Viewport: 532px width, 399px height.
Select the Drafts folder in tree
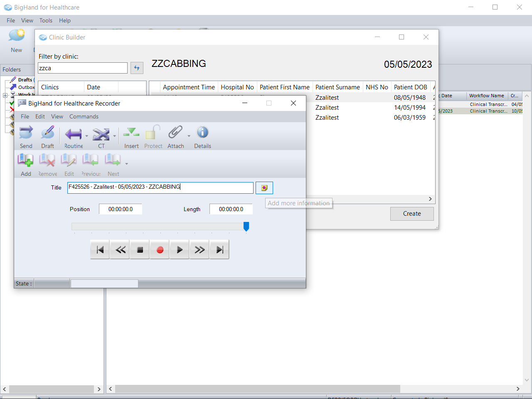[x=25, y=80]
